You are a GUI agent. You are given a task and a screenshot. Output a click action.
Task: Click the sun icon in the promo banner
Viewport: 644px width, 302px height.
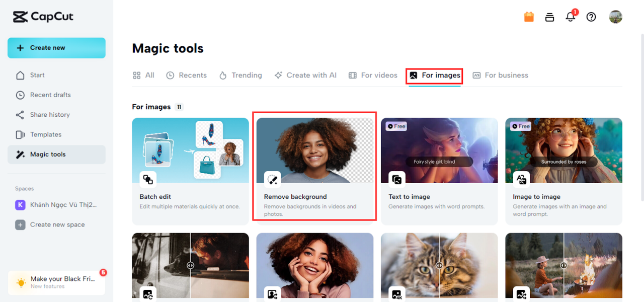(21, 283)
